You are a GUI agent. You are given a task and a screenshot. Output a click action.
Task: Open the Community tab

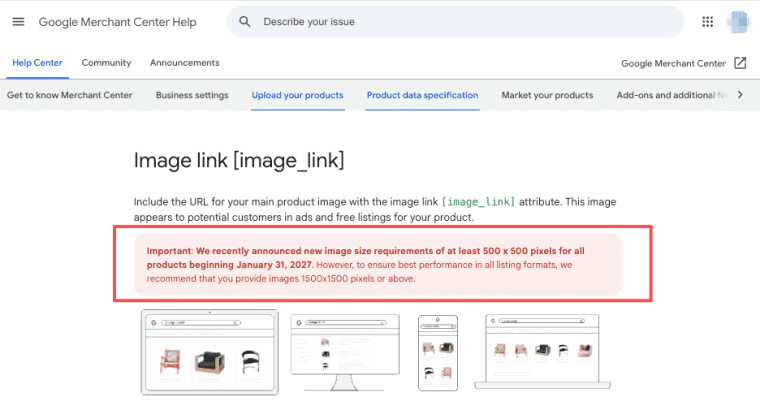[x=106, y=63]
